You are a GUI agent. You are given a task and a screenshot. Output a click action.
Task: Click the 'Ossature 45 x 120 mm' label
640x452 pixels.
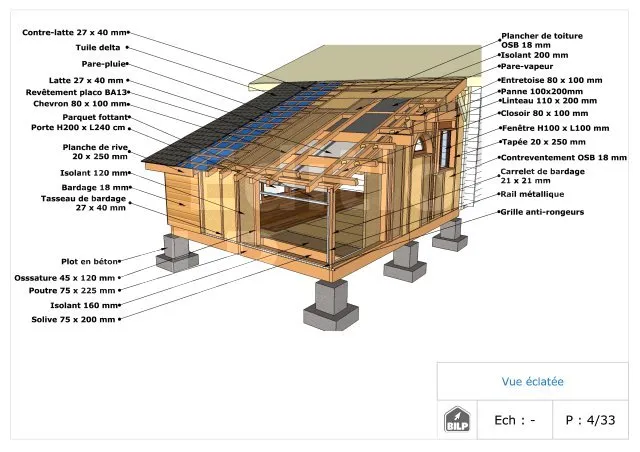tap(66, 278)
